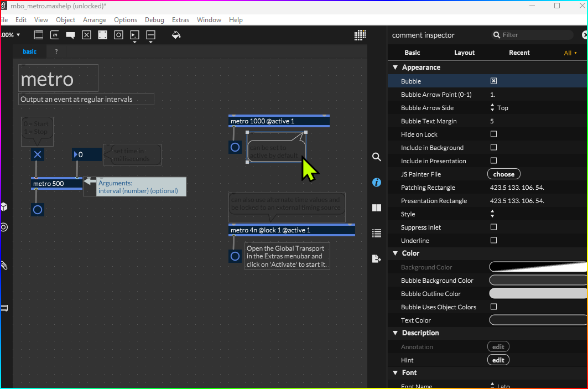Viewport: 588px width, 389px height.
Task: Toggle the inspector info icon
Action: [x=377, y=182]
